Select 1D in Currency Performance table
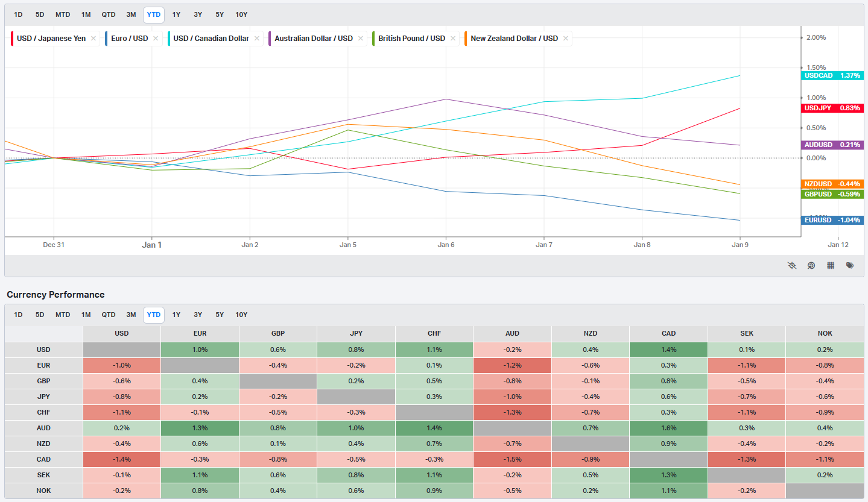Screen dimensions: 868x502 (x=18, y=315)
